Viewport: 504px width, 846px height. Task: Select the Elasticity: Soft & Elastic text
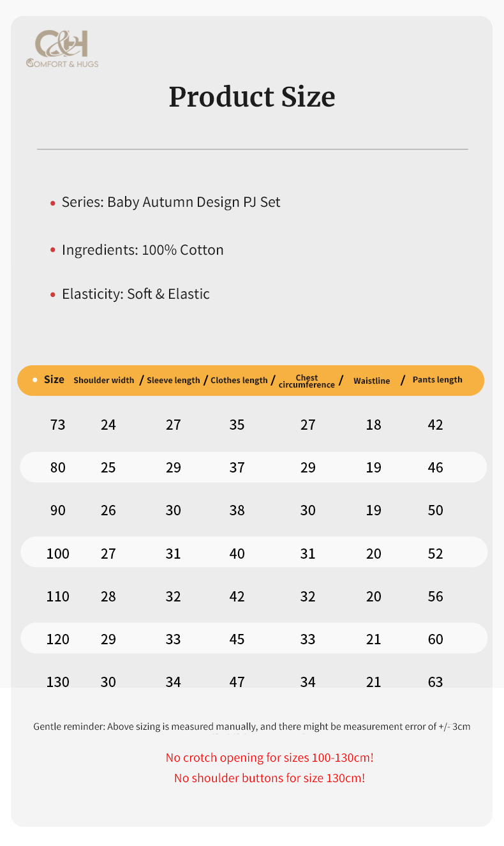click(136, 294)
